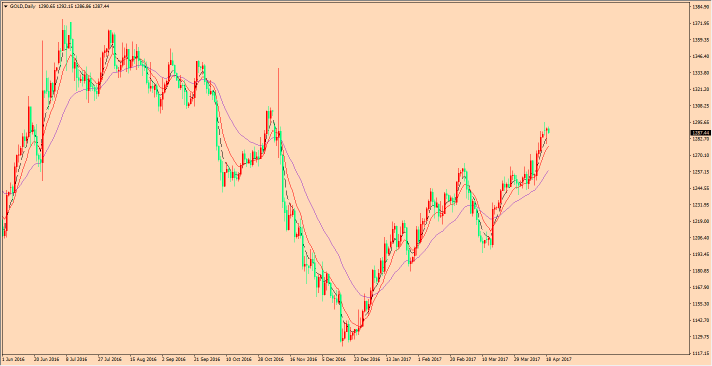This screenshot has width=712, height=366.
Task: Select the GOLD,Daily chart title text
Action: [x=22, y=6]
